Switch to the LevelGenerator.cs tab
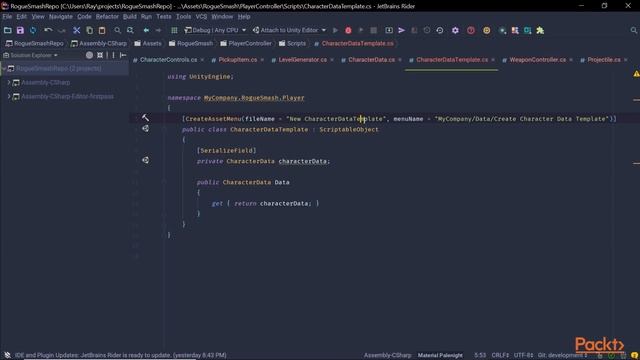 pos(302,60)
